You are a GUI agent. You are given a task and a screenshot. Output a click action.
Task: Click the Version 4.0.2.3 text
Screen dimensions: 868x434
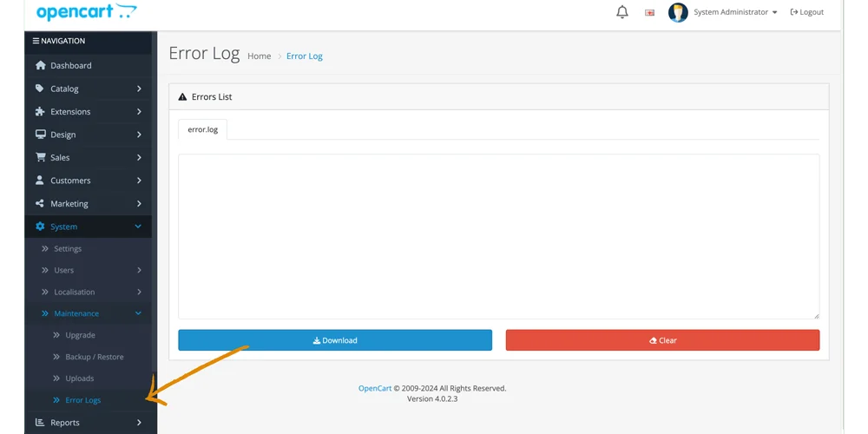(432, 398)
